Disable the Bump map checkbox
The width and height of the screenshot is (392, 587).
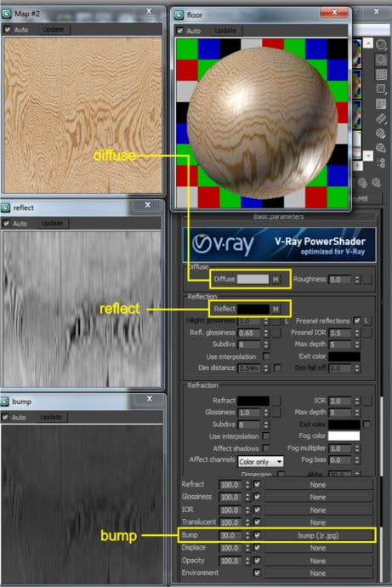[x=257, y=535]
